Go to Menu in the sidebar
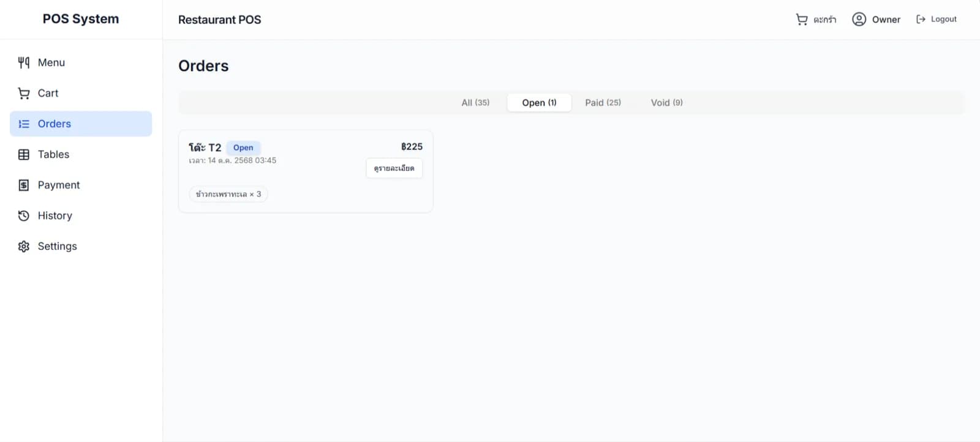Image resolution: width=980 pixels, height=442 pixels. [51, 62]
